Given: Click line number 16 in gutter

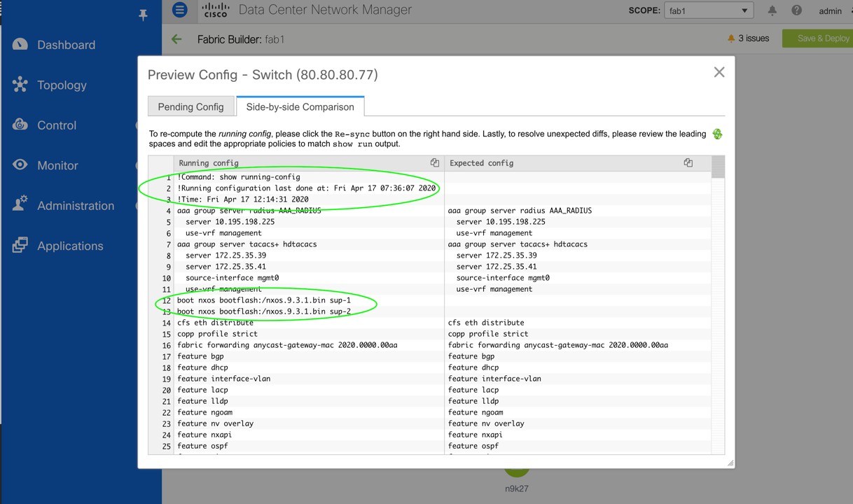Looking at the screenshot, I should click(x=167, y=345).
